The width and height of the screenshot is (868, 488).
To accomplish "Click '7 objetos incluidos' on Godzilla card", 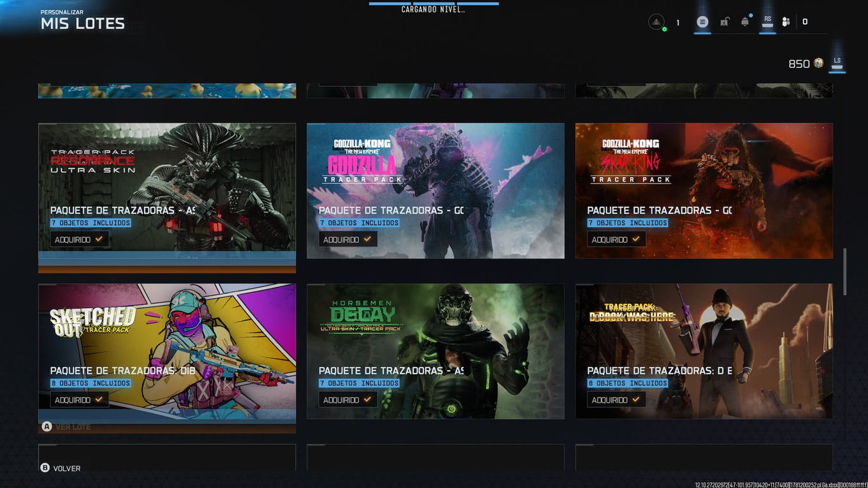I will pos(359,223).
